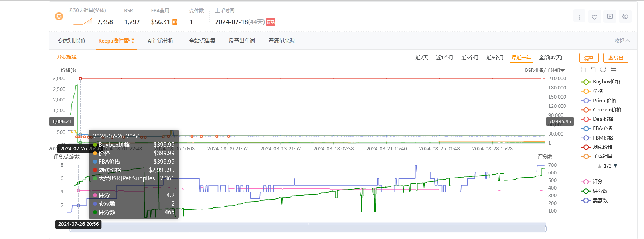Open the 数据解释 link
The height and width of the screenshot is (239, 644).
[67, 57]
